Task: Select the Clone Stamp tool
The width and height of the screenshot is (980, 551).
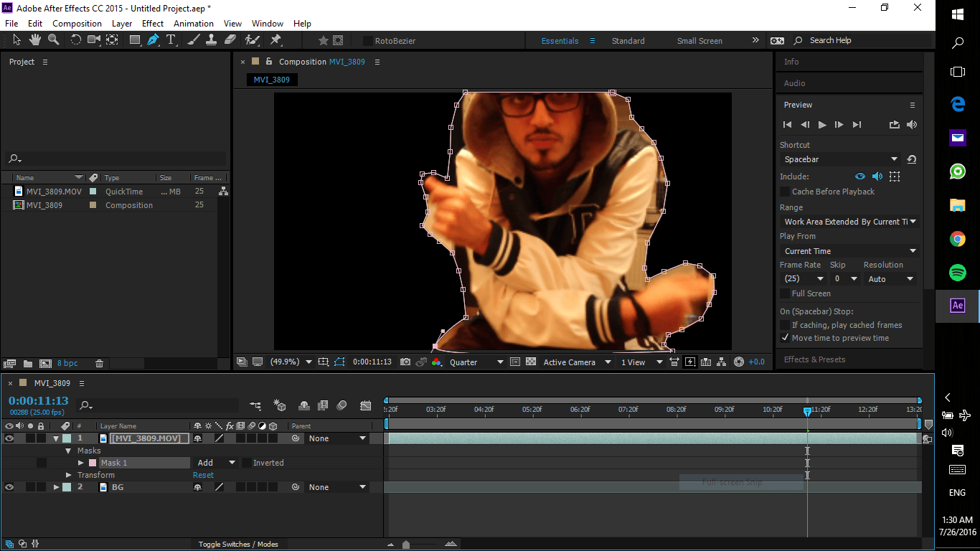Action: pos(211,40)
